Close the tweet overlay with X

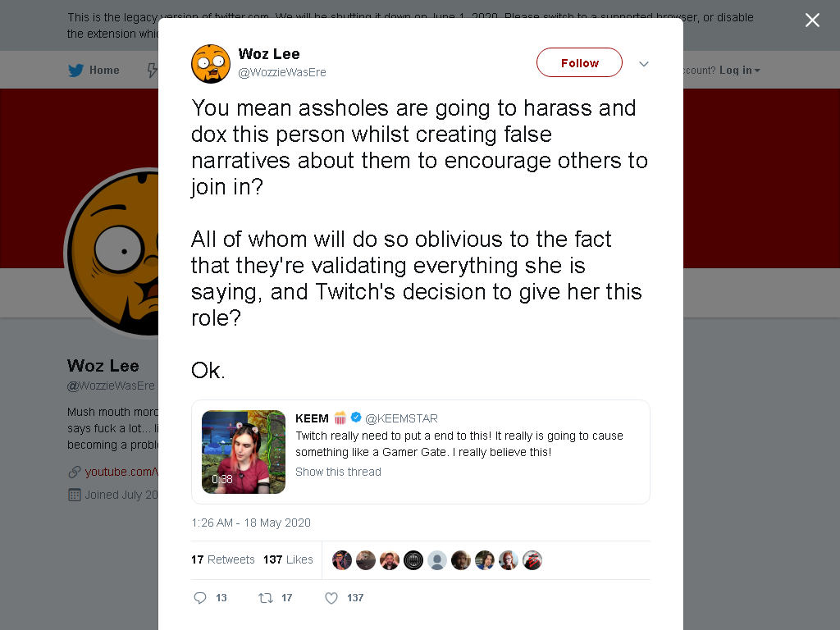click(x=812, y=21)
